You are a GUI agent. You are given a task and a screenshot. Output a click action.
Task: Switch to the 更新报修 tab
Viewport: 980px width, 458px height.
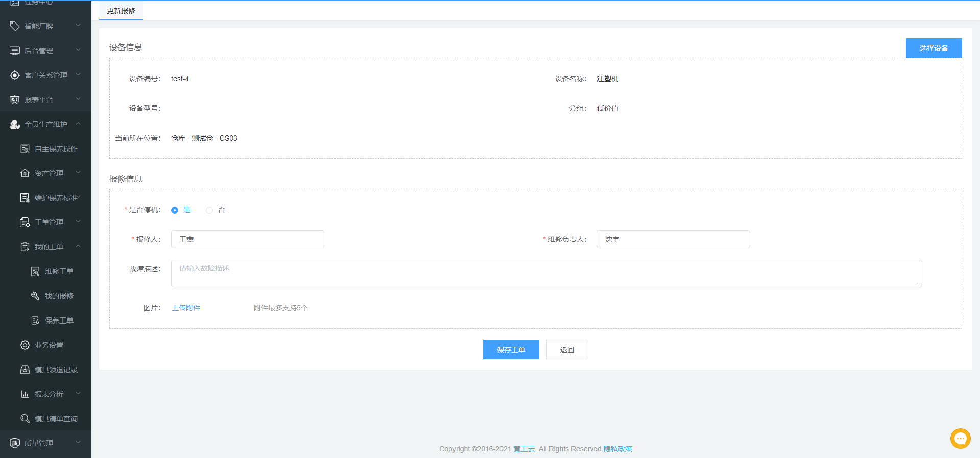(x=121, y=11)
